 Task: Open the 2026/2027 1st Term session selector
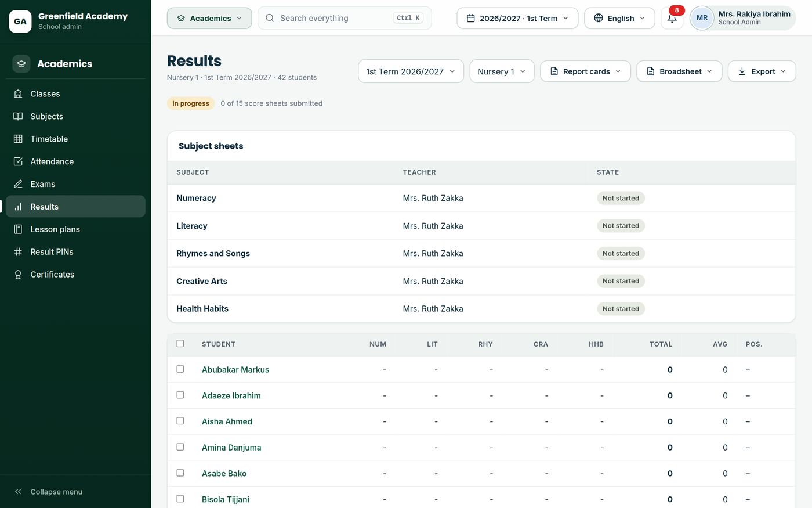point(517,18)
